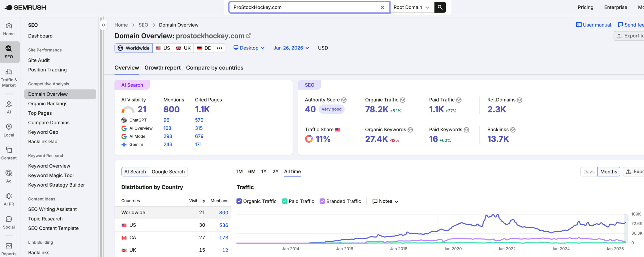Click Paid Keywords info globe icon
Screen dimensions: 644x257
(x=466, y=130)
